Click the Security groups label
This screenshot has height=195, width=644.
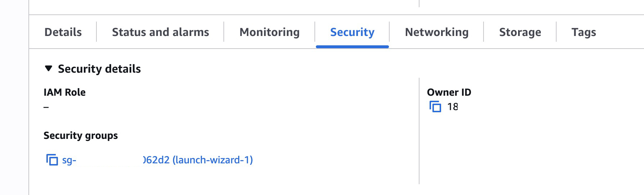coord(81,136)
